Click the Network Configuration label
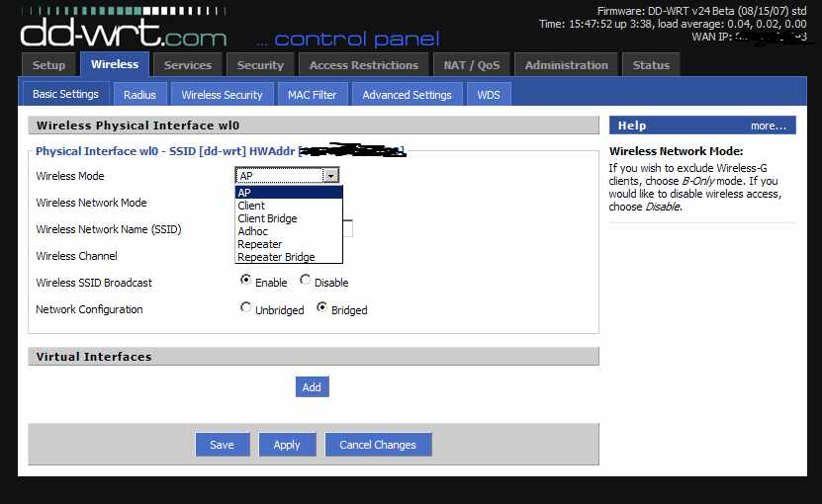Viewport: 822px width, 504px height. click(x=89, y=309)
